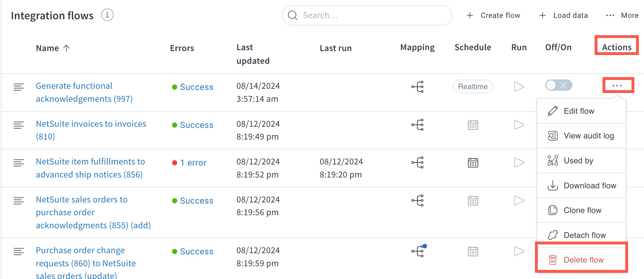Open NetSuite sales orders to purchase order acknowledgments flow
Viewport: 644px width, 279px height.
(x=93, y=212)
